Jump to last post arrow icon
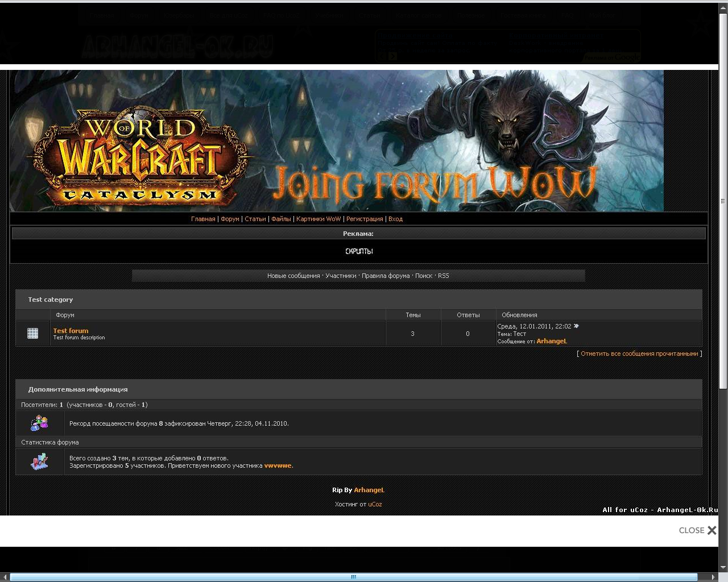Screen dimensions: 728x582 pos(576,326)
